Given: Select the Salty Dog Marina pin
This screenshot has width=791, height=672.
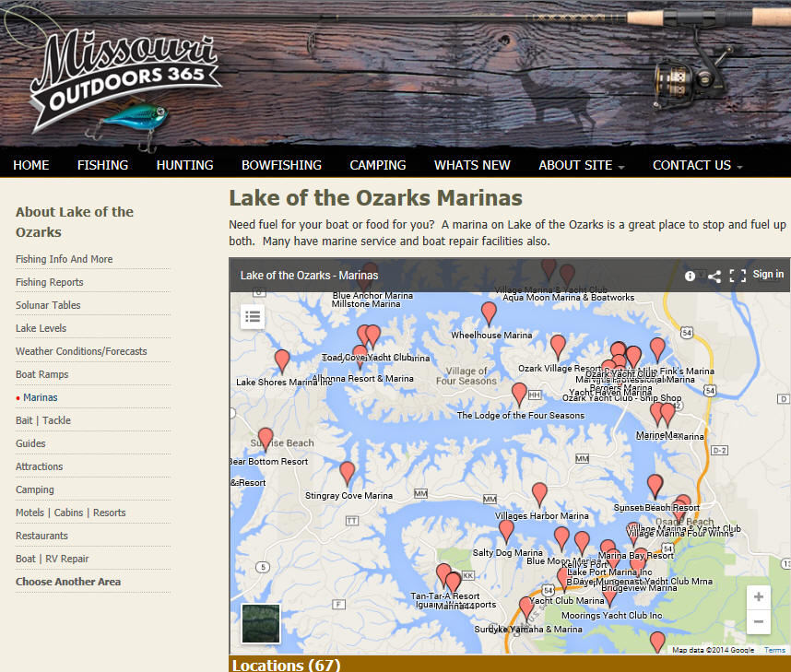Looking at the screenshot, I should [506, 531].
